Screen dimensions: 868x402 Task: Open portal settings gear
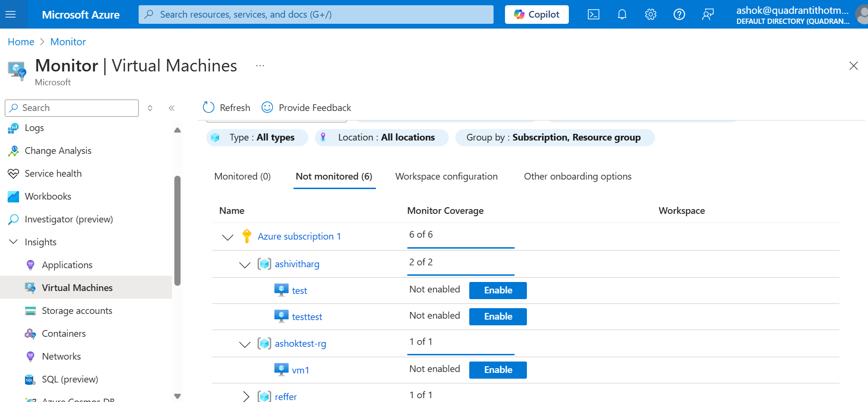point(651,14)
